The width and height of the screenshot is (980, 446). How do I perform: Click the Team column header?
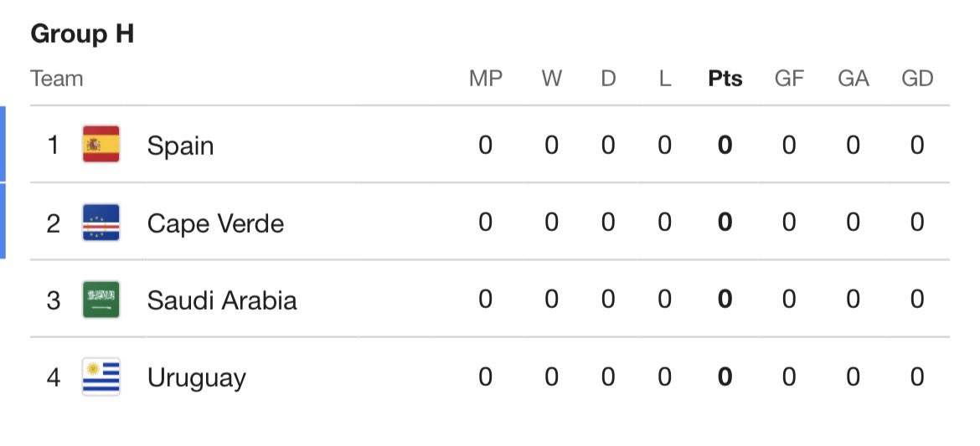point(57,79)
